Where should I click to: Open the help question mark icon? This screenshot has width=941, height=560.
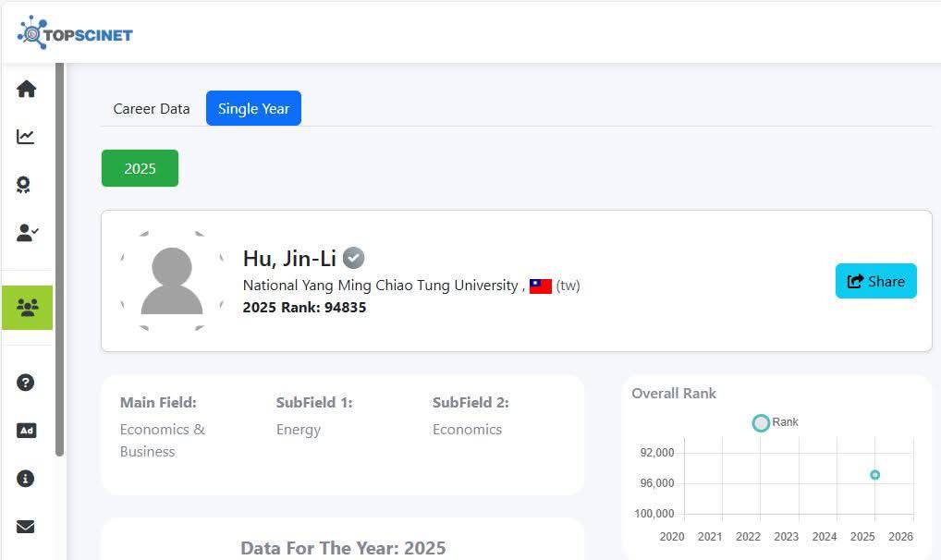[26, 382]
